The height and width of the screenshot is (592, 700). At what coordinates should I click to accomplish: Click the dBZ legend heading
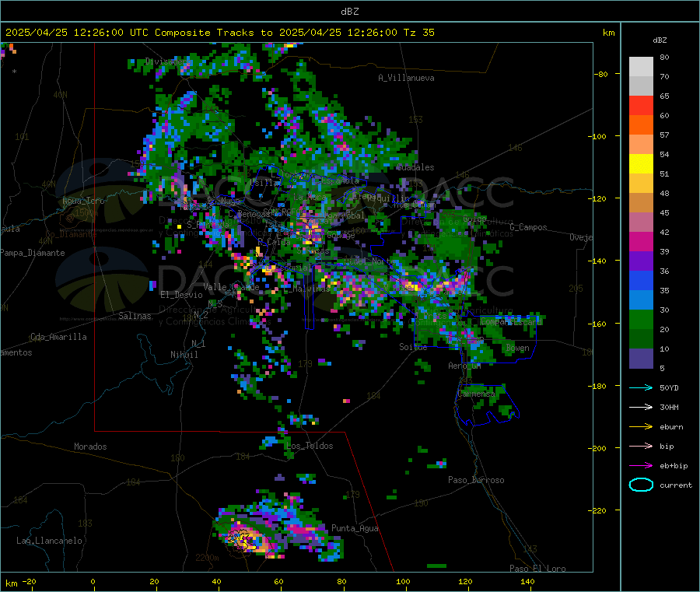pos(660,40)
